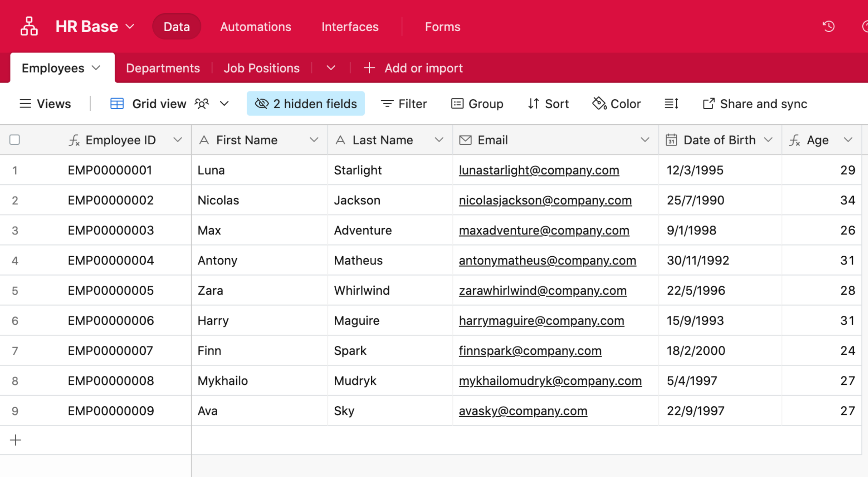Open harrymaguire@company.com email link
Image resolution: width=868 pixels, height=477 pixels.
[541, 321]
